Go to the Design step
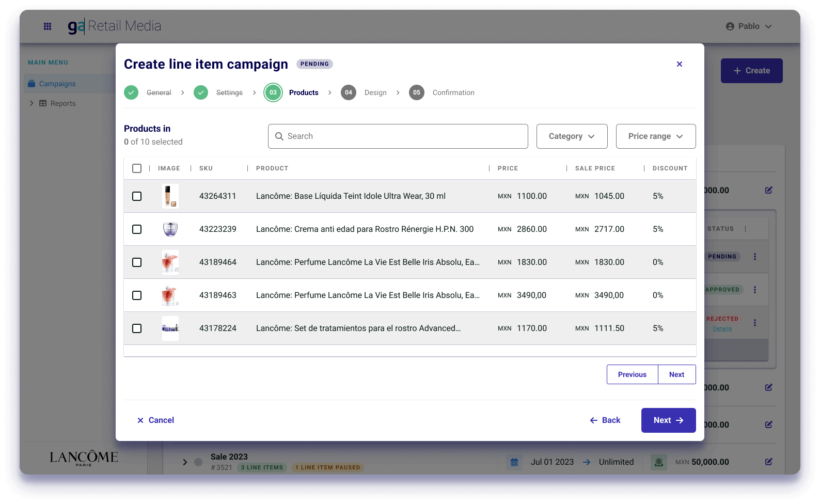Image resolution: width=820 pixels, height=504 pixels. click(x=375, y=92)
